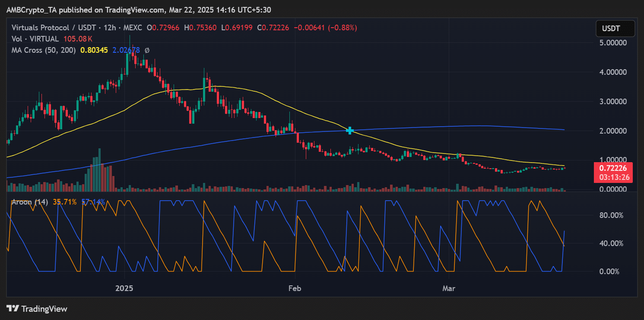Click the Mar label on time axis
644x320 pixels.
coord(449,288)
